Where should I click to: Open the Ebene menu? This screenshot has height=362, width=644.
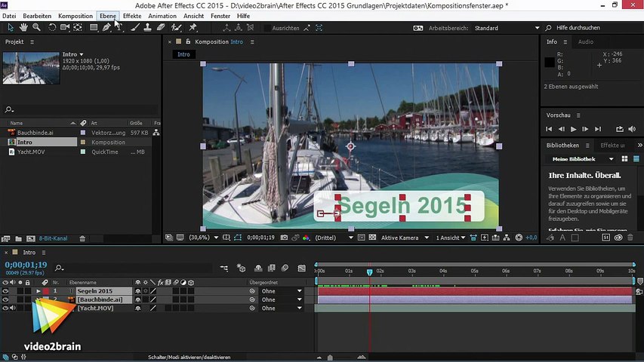[108, 16]
